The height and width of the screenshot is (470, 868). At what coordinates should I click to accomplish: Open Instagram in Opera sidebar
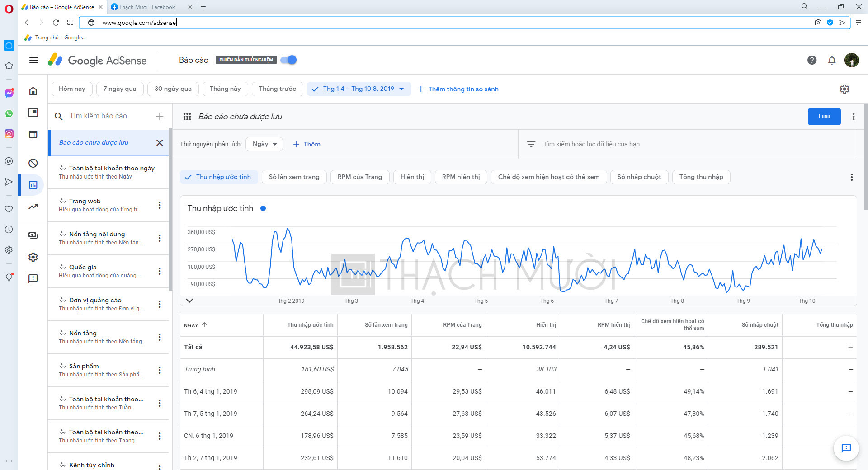pos(9,134)
